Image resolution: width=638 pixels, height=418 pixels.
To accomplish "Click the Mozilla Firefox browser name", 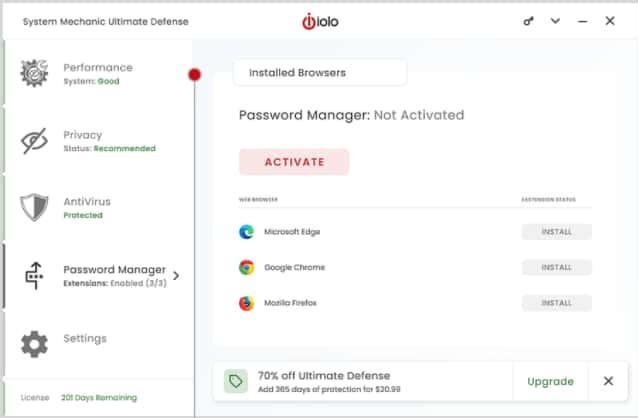I will pyautogui.click(x=290, y=303).
